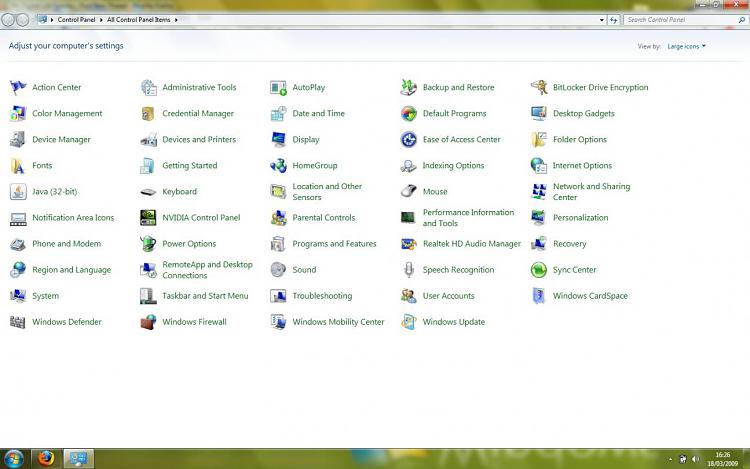Open the AutoPlay icon

pos(278,87)
